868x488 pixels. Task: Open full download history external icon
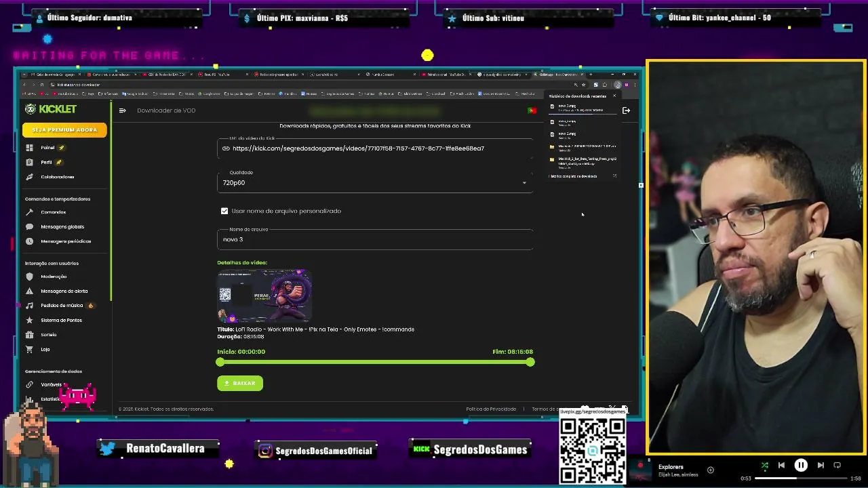pyautogui.click(x=615, y=176)
